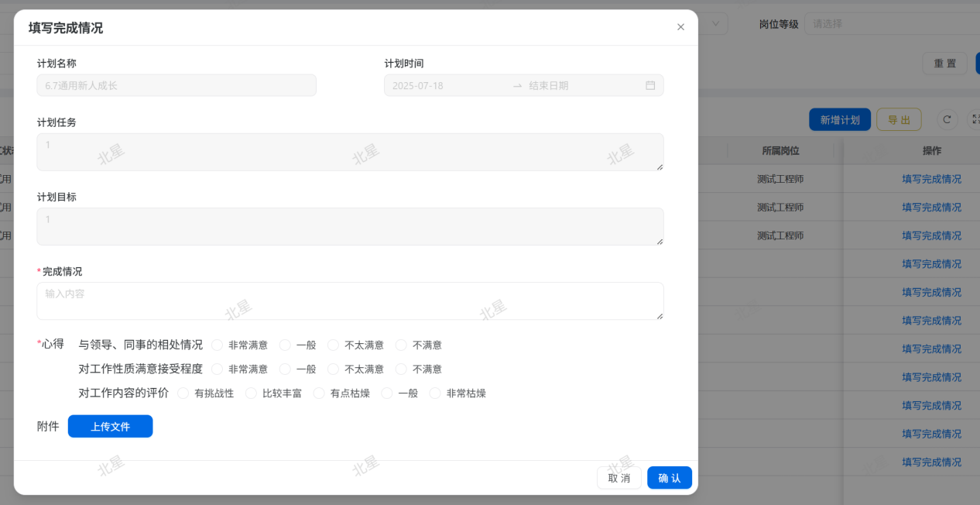
Task: Click the 新增计划 button
Action: pyautogui.click(x=839, y=120)
